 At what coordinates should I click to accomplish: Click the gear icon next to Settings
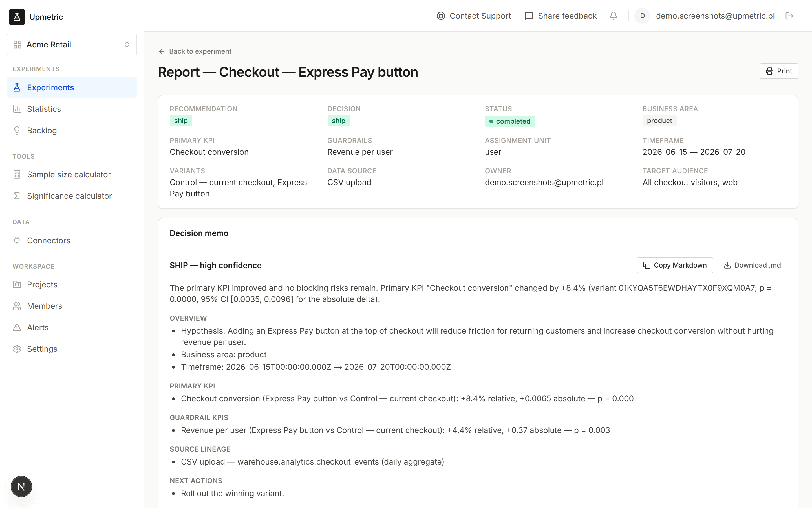tap(17, 349)
